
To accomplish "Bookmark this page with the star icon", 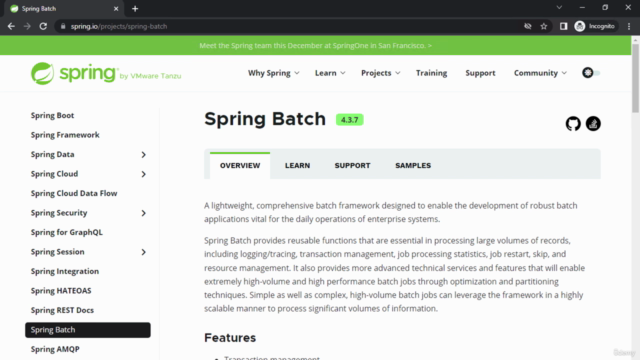I will click(544, 26).
